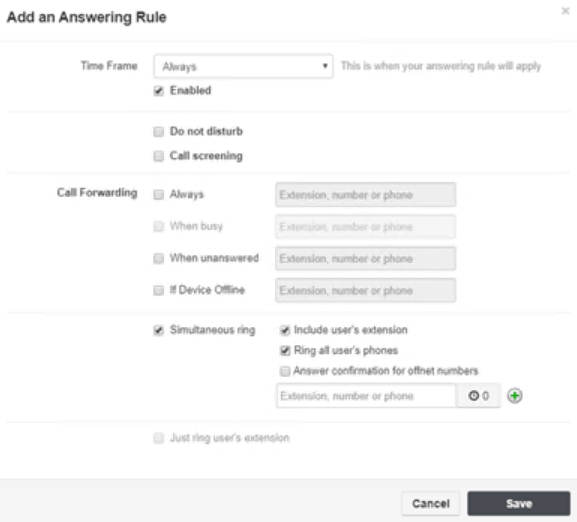Check If Device Offline forwarding
577x522 pixels.
[x=159, y=290]
